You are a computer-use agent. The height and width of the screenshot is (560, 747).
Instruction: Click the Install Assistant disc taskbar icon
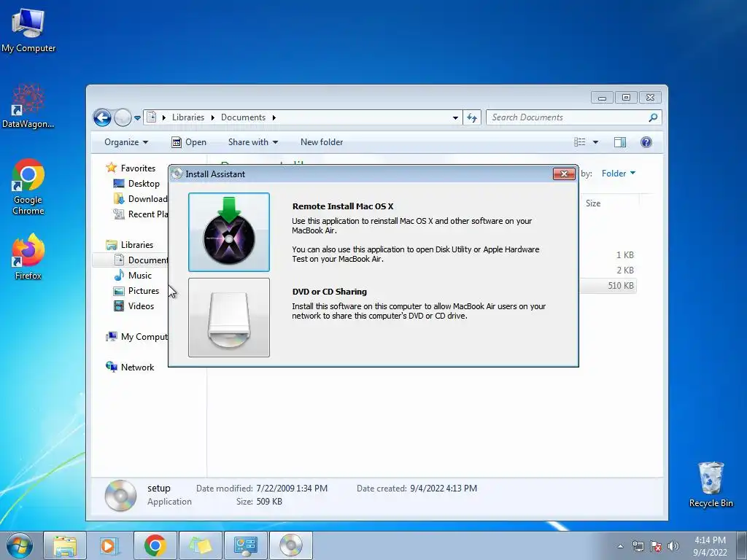[290, 545]
